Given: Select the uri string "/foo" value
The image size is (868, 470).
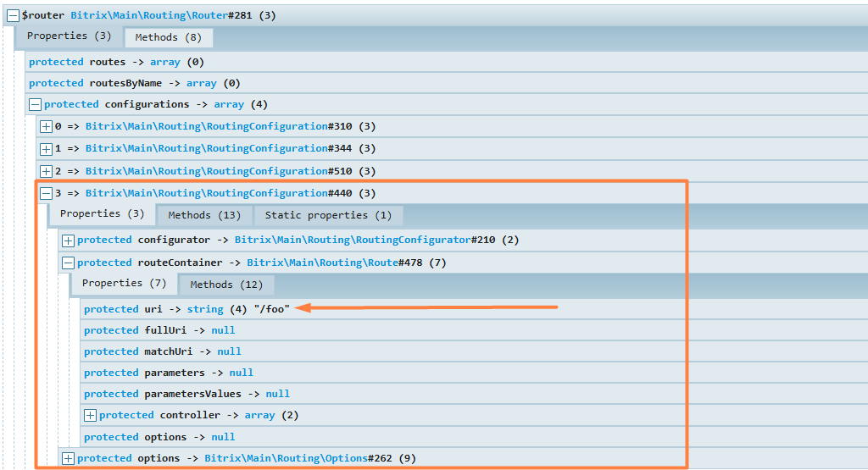Looking at the screenshot, I should pyautogui.click(x=272, y=309).
